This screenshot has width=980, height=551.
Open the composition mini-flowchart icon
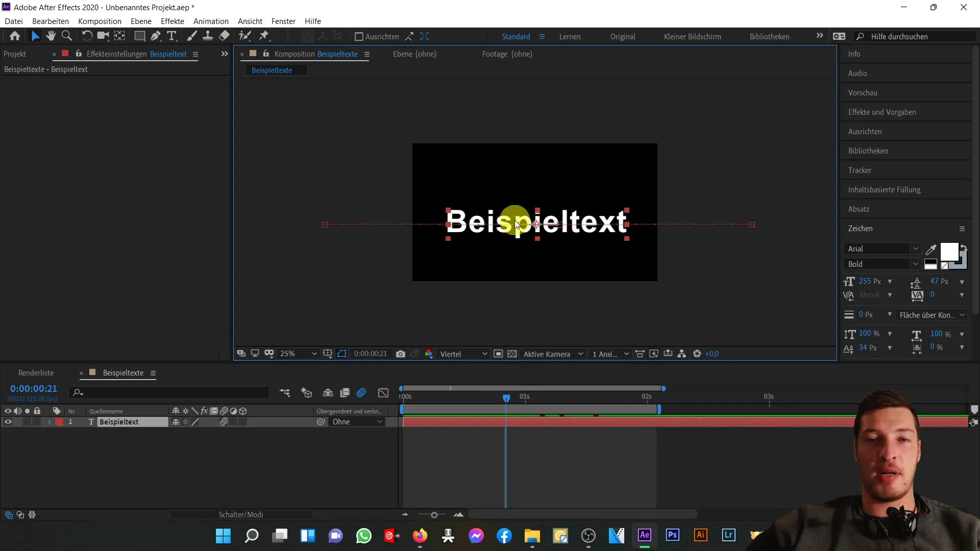[285, 393]
